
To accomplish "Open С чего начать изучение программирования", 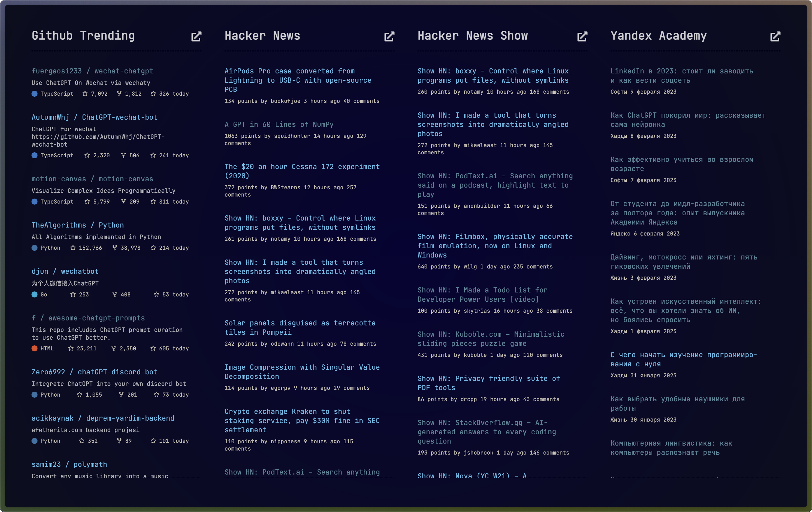I will [684, 359].
